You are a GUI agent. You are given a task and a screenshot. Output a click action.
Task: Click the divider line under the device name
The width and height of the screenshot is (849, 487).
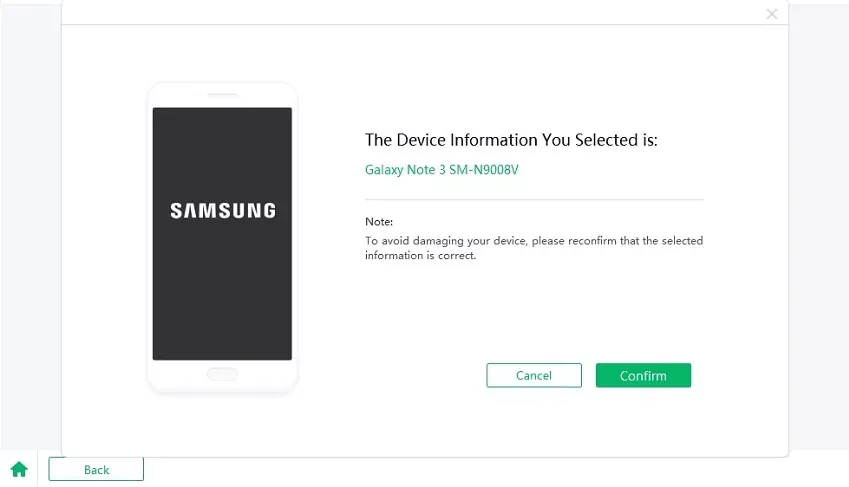click(533, 200)
